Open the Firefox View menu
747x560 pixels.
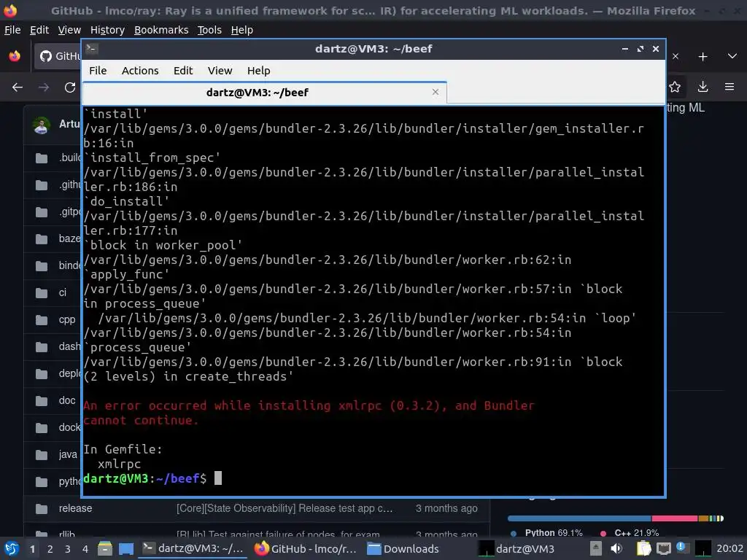(69, 30)
